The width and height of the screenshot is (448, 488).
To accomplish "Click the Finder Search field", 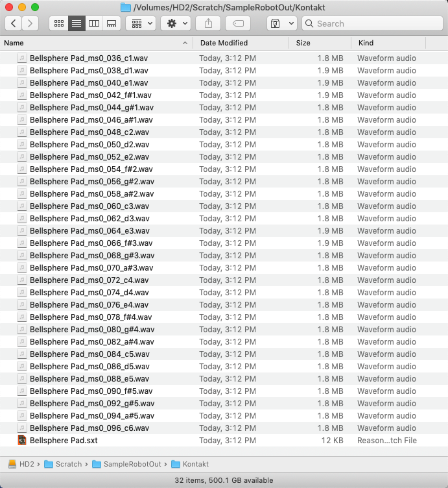I will point(372,23).
